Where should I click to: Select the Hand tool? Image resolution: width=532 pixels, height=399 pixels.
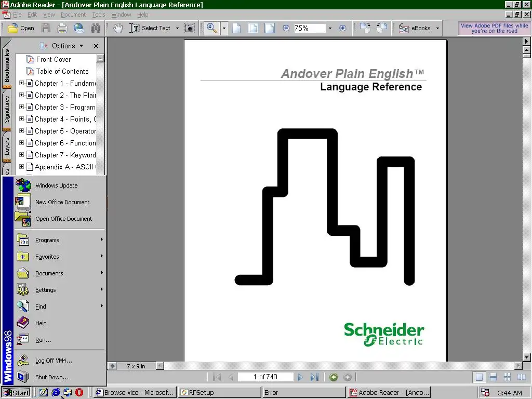tap(118, 28)
